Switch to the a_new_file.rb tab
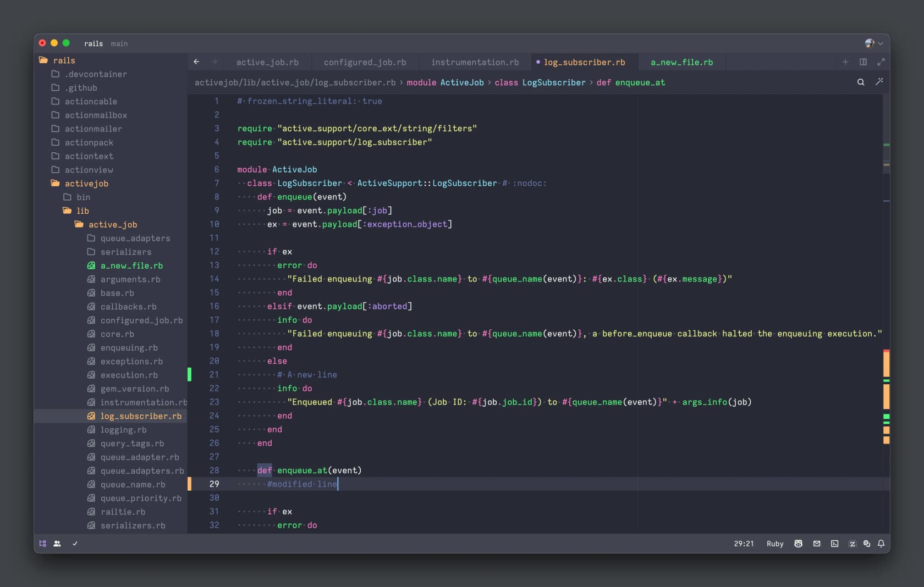 [681, 62]
